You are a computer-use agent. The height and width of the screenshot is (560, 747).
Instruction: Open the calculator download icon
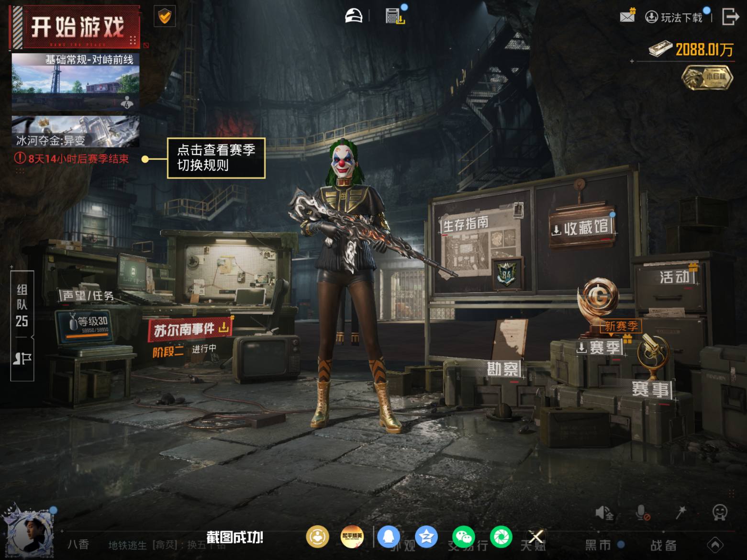[395, 16]
